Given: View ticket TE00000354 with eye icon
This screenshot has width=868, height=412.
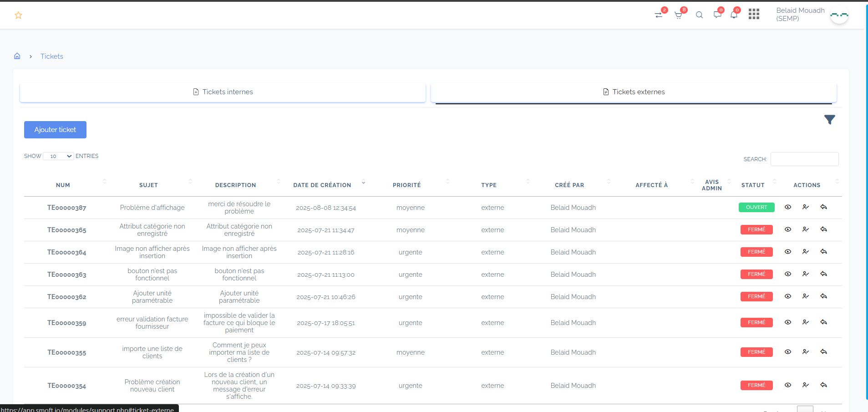Looking at the screenshot, I should [788, 385].
